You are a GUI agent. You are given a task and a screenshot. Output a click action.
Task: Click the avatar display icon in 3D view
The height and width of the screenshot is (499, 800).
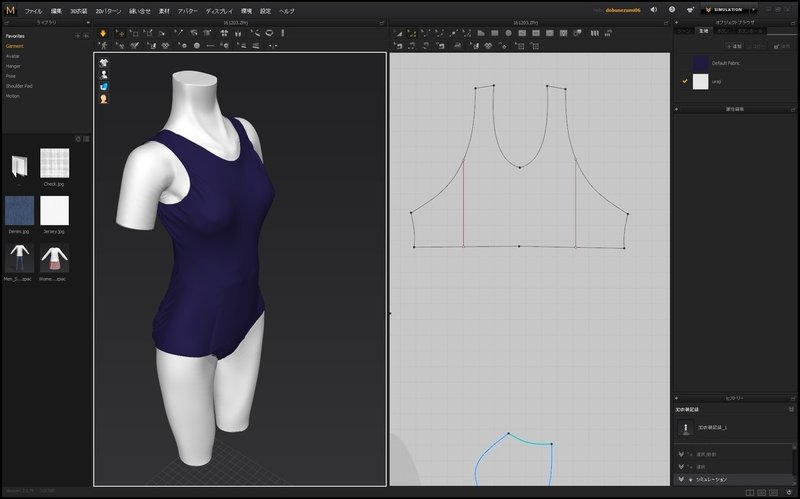[103, 74]
